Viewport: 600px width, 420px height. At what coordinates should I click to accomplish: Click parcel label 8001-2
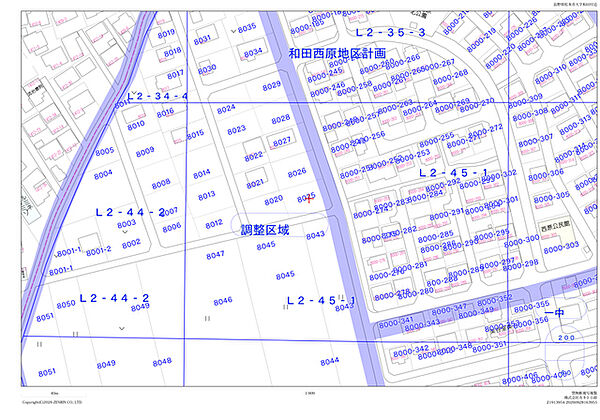point(98,251)
